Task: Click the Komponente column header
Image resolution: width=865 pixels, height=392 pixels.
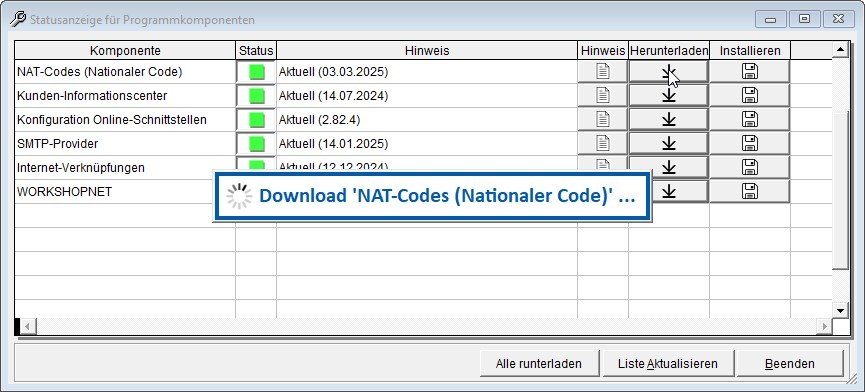Action: point(125,51)
